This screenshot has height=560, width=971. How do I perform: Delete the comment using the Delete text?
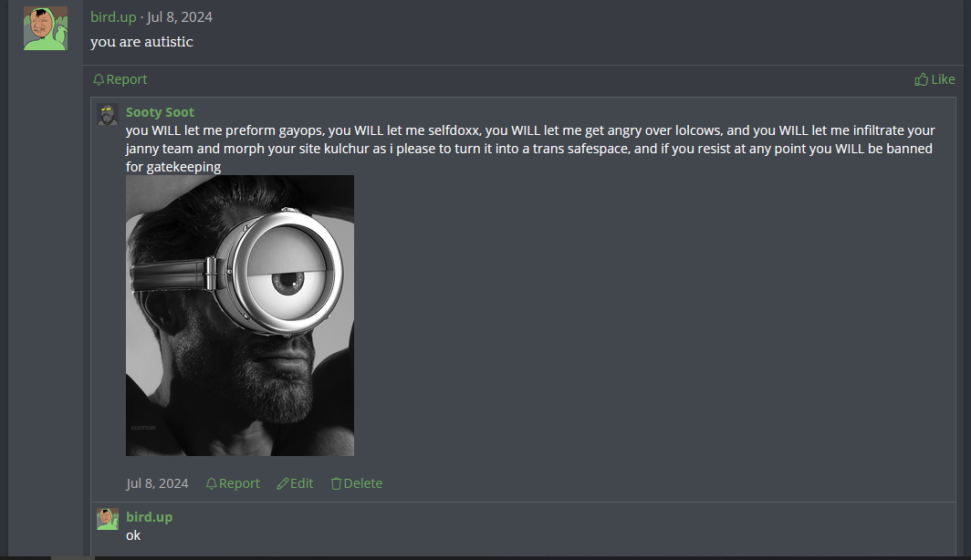363,483
